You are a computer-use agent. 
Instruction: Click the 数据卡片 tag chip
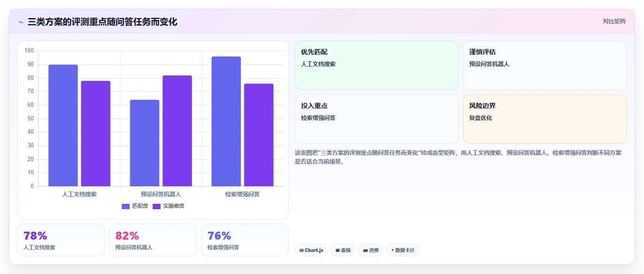(x=403, y=250)
